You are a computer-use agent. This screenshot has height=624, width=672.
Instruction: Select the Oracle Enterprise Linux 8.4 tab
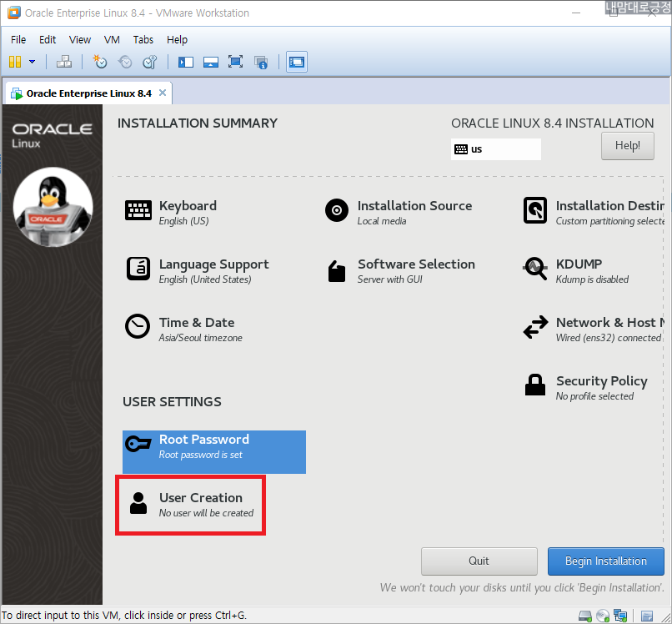(88, 93)
